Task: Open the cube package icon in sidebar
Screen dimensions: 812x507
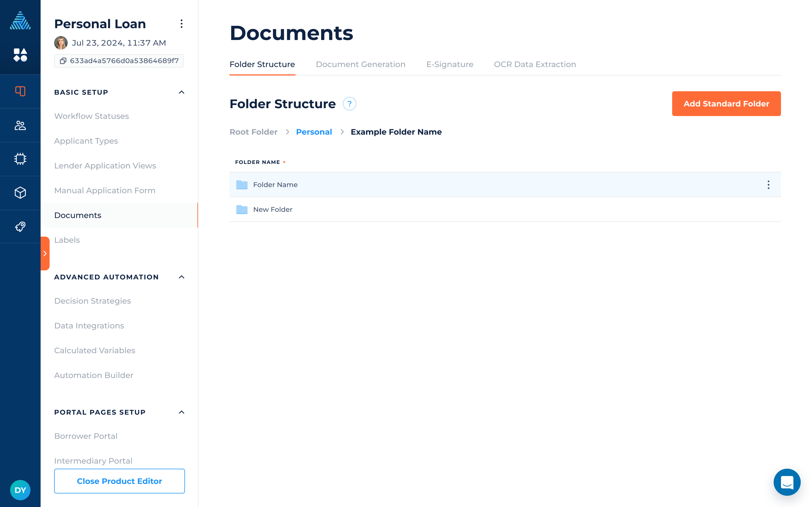Action: point(20,193)
